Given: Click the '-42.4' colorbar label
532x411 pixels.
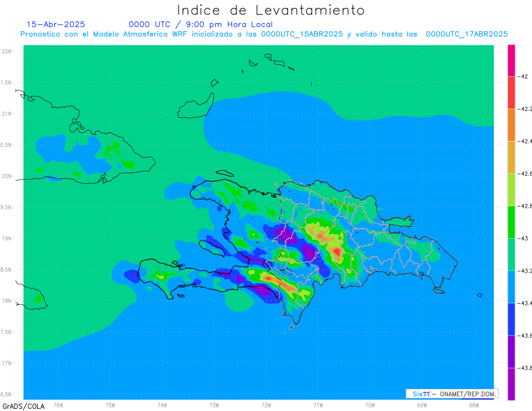Looking at the screenshot, I should point(525,141).
